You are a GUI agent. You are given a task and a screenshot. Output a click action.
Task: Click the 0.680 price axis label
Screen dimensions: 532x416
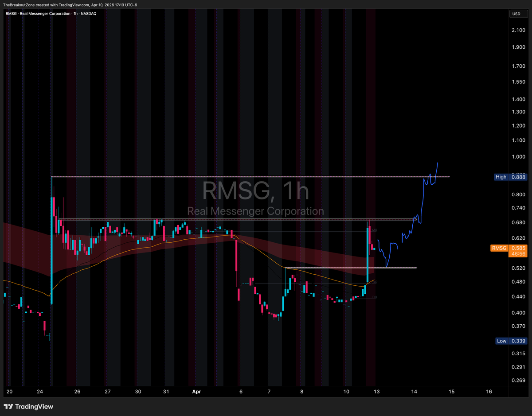(x=518, y=222)
